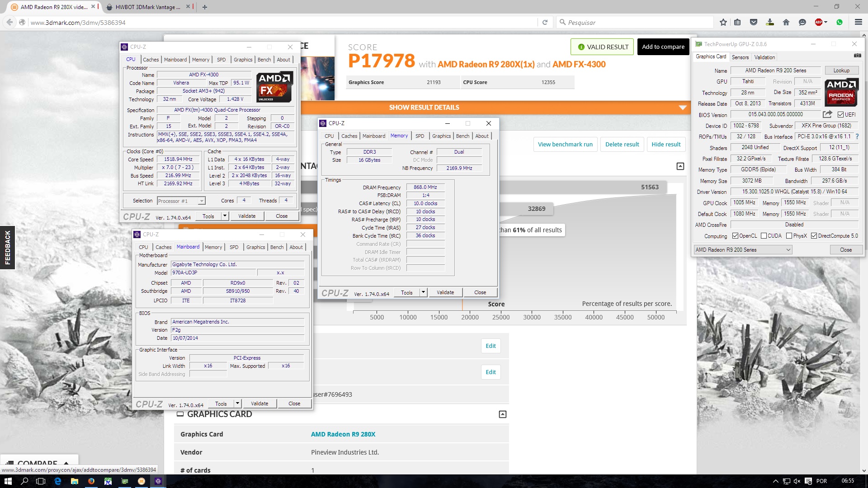
Task: Click the taskbar search magnifier
Action: coord(24,481)
